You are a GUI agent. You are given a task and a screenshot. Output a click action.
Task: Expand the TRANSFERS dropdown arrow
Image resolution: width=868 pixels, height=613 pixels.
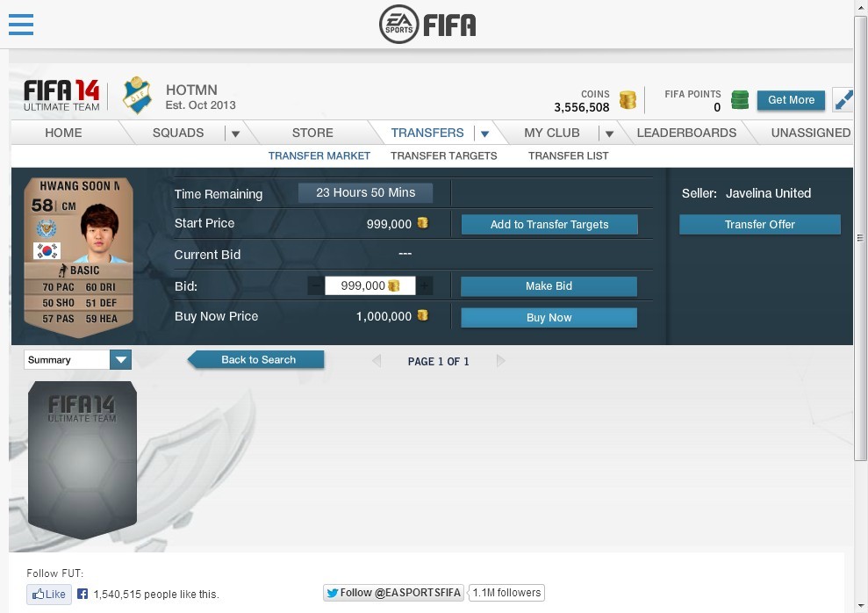pyautogui.click(x=485, y=133)
